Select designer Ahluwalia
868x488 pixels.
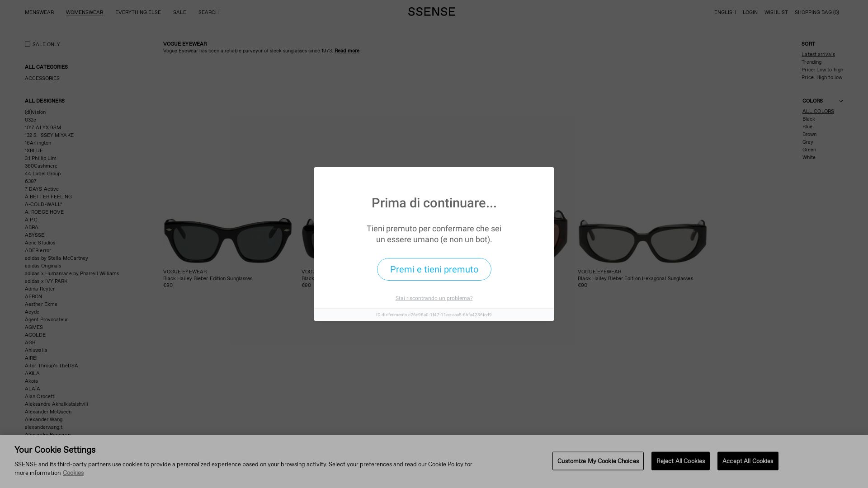point(36,350)
